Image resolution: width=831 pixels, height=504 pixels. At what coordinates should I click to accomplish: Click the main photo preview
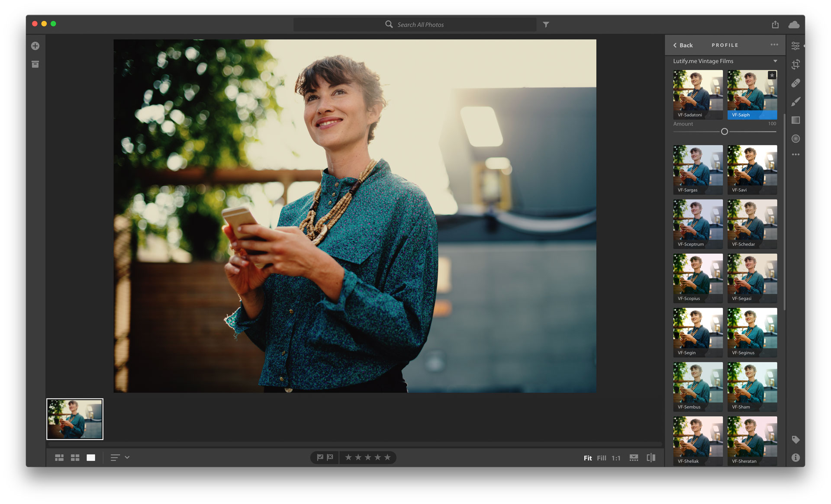click(355, 216)
